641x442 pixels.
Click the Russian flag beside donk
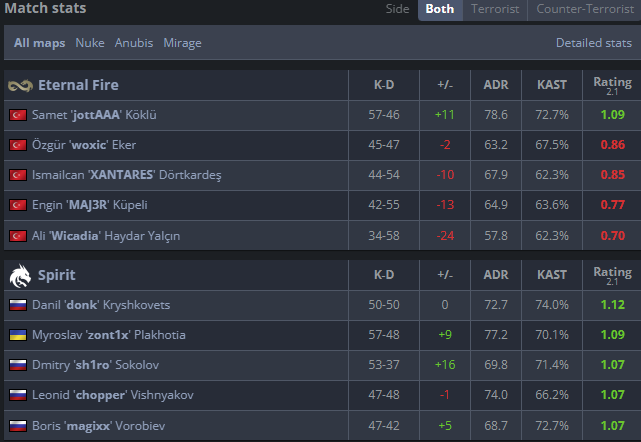[18, 305]
